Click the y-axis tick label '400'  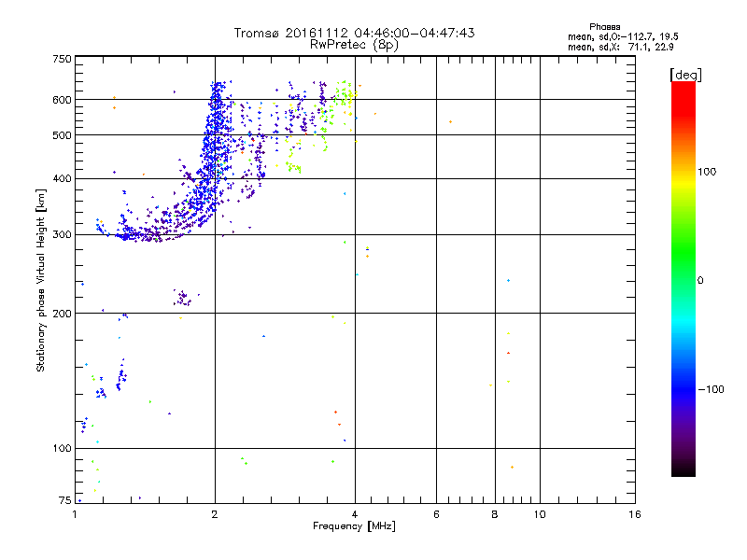(62, 179)
